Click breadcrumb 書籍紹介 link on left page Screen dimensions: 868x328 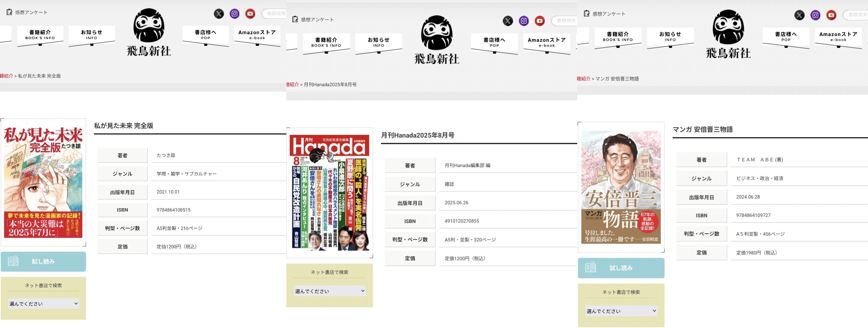click(6, 76)
